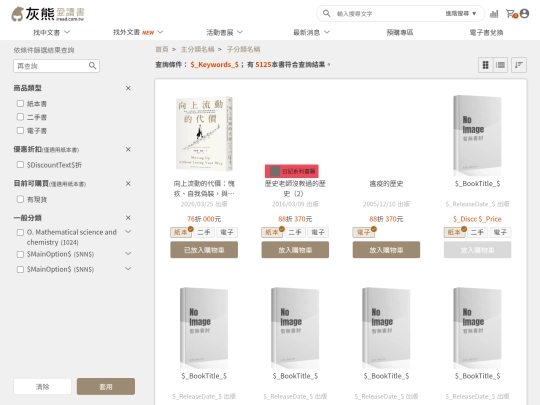
Task: Select 紙本 format for 向上流動的代價
Action: (x=181, y=232)
